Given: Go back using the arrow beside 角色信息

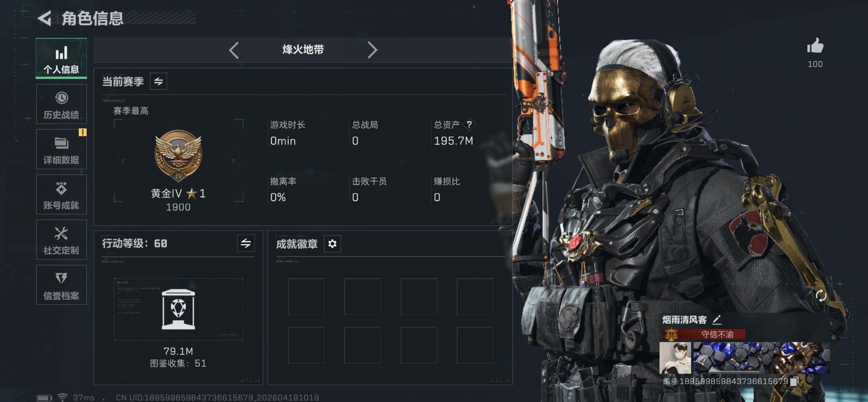Looking at the screenshot, I should [44, 18].
